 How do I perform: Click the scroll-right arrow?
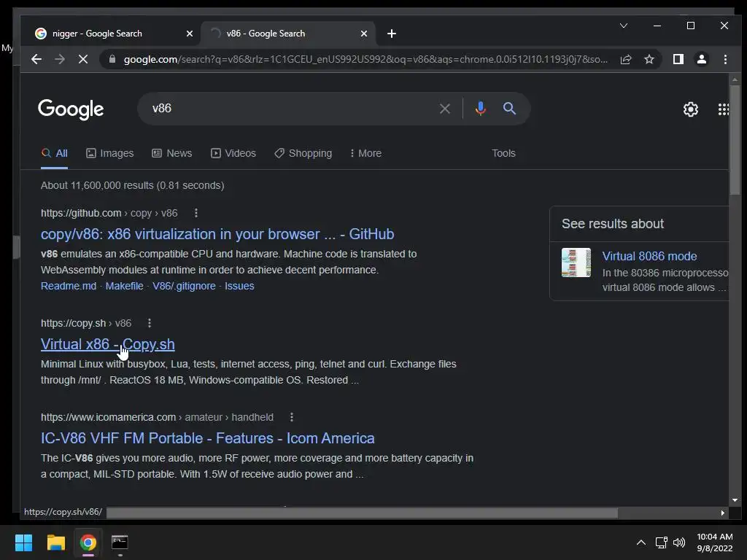pos(723,513)
